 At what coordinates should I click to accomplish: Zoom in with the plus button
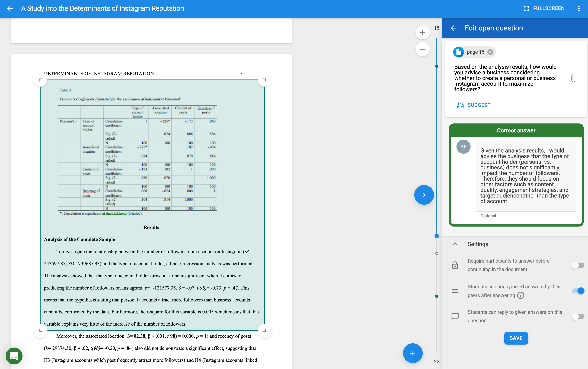(x=423, y=32)
